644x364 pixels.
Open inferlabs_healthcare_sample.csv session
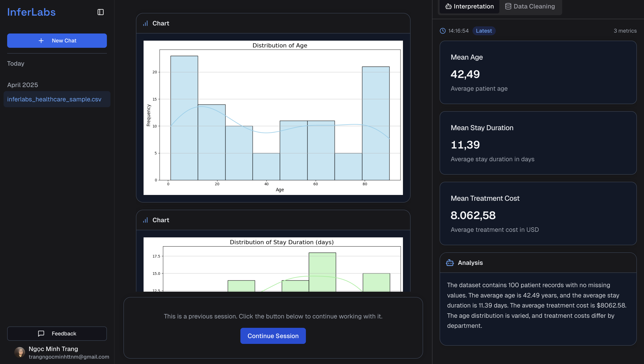[x=57, y=99]
